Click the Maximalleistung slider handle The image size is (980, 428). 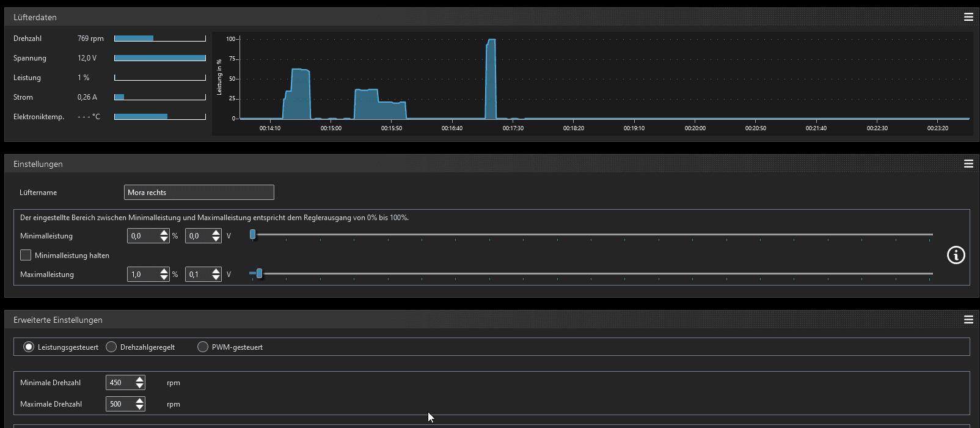[x=259, y=273]
